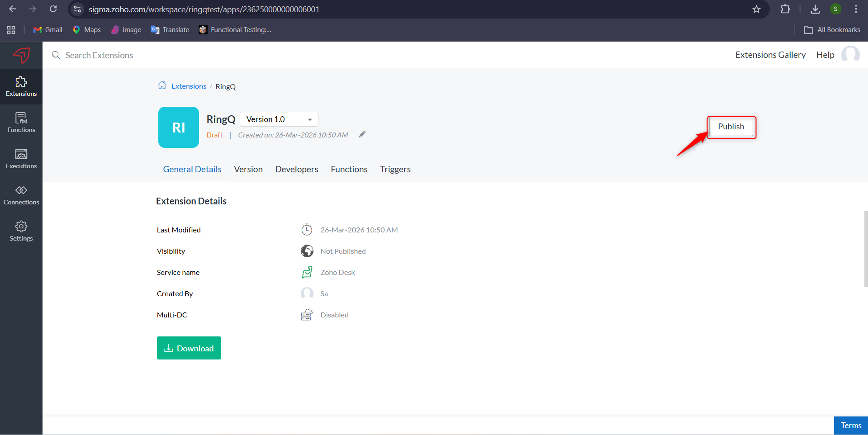Click the site info icon in address bar
The width and height of the screenshot is (868, 435).
pos(77,9)
